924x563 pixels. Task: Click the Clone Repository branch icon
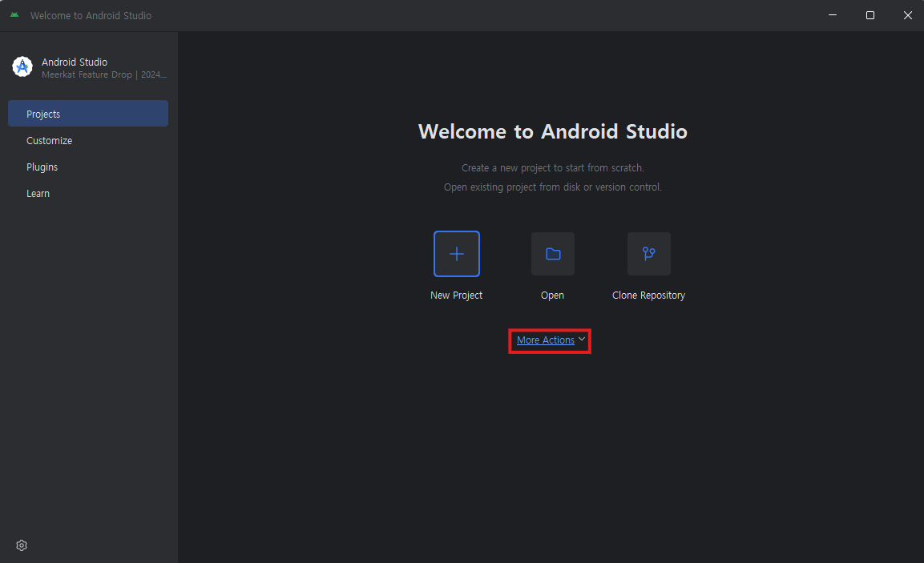(649, 254)
